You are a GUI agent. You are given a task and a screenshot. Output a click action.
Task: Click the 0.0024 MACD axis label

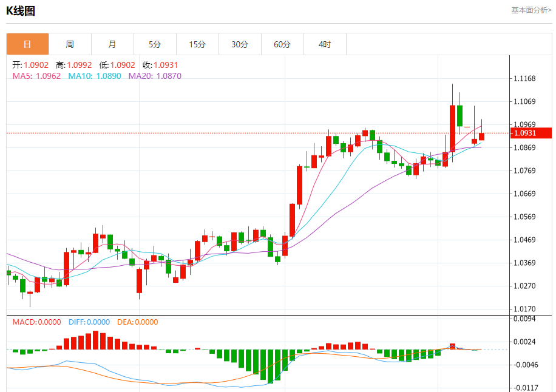[x=525, y=342]
